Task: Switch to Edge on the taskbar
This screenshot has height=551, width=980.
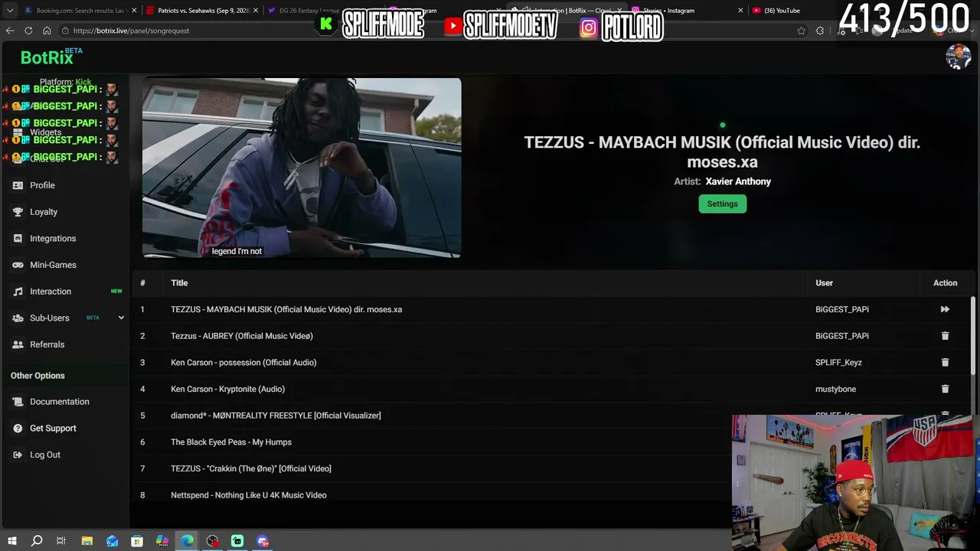Action: pos(188,541)
